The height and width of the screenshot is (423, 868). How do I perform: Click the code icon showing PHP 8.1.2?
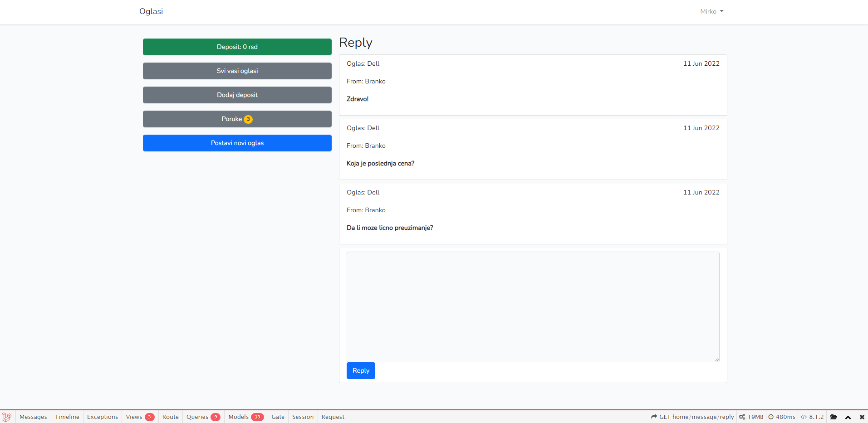point(804,417)
